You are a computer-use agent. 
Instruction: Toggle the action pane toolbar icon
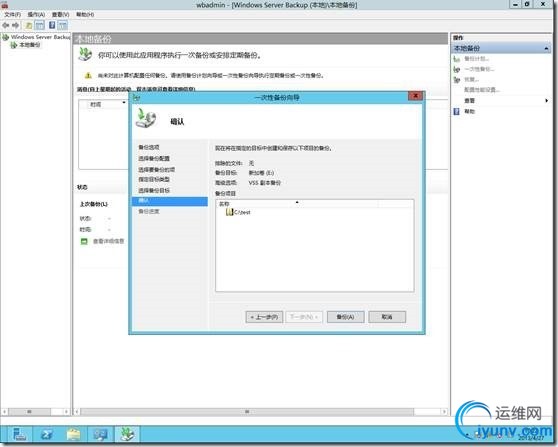(x=63, y=25)
